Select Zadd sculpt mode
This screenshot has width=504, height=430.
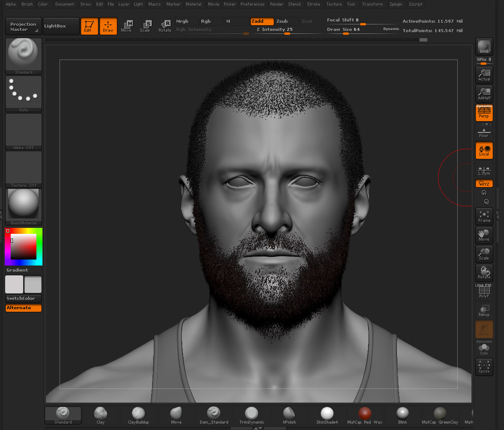coord(262,21)
